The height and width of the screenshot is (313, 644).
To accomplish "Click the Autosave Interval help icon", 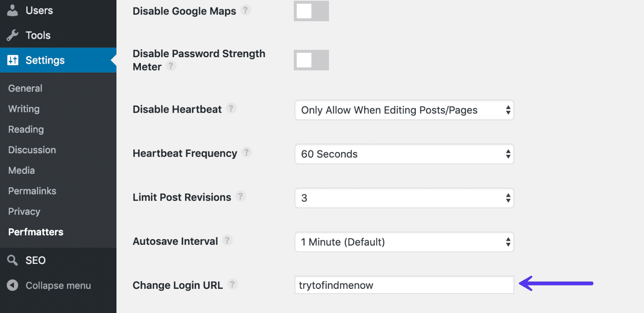I will (x=227, y=240).
